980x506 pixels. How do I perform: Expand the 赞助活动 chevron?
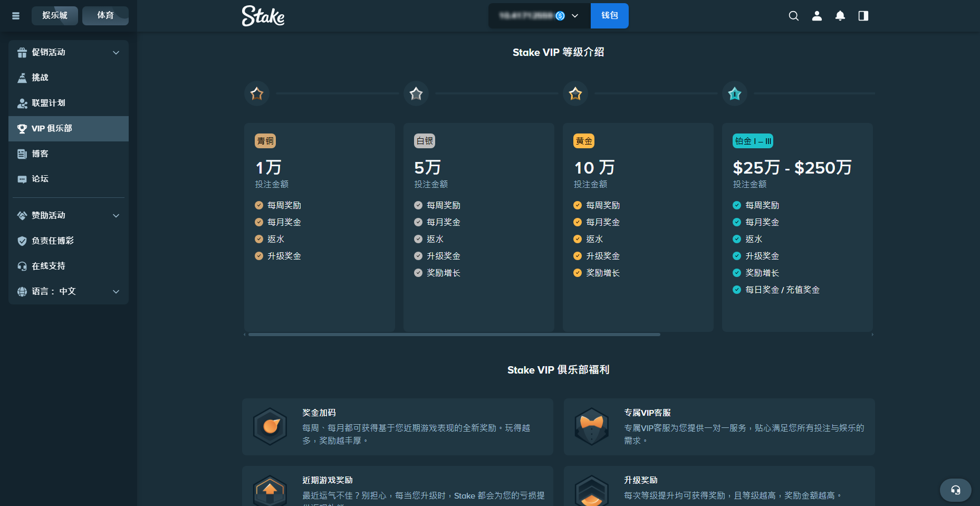pyautogui.click(x=116, y=216)
